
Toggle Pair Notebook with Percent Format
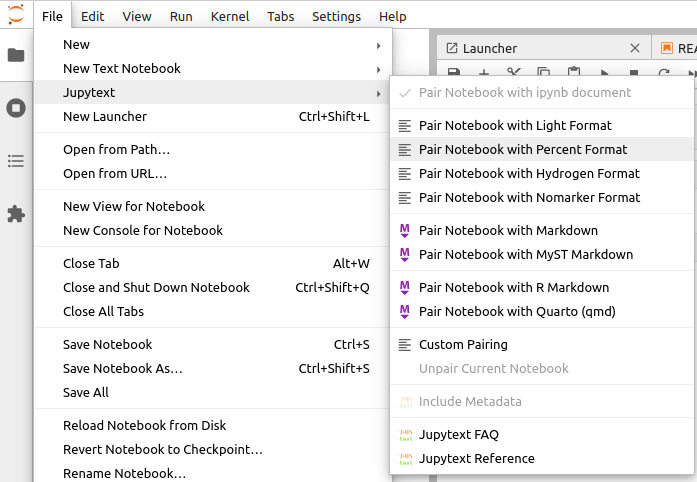click(x=542, y=149)
